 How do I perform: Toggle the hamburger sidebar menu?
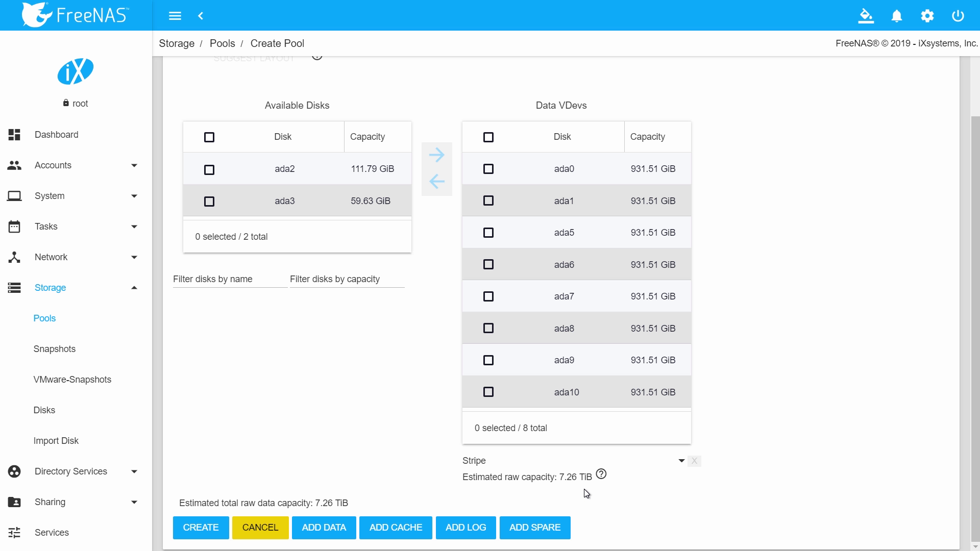coord(175,16)
